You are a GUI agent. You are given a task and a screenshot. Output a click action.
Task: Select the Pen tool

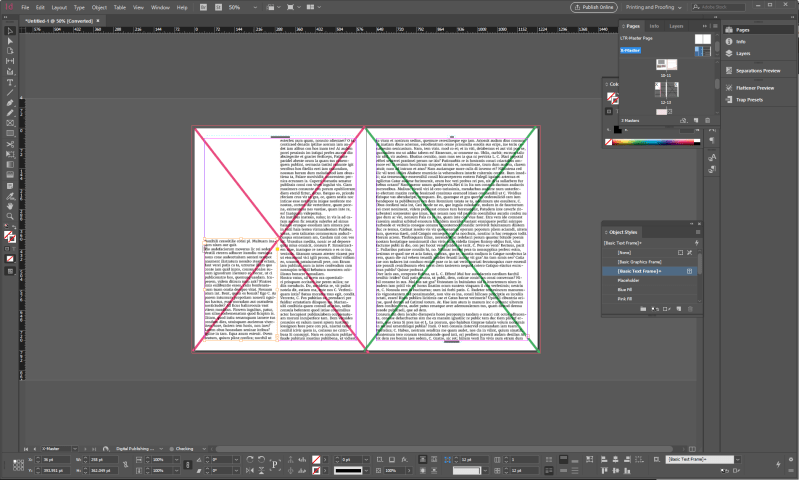tap(10, 103)
